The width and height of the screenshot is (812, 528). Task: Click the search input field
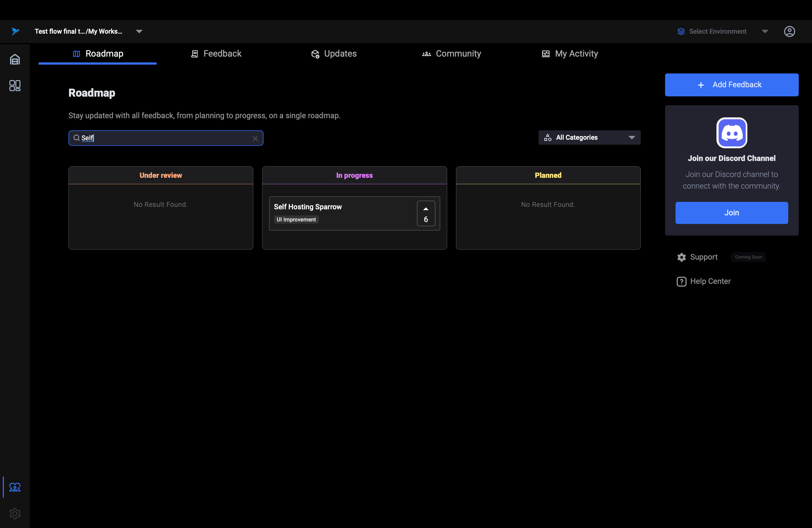pos(166,138)
